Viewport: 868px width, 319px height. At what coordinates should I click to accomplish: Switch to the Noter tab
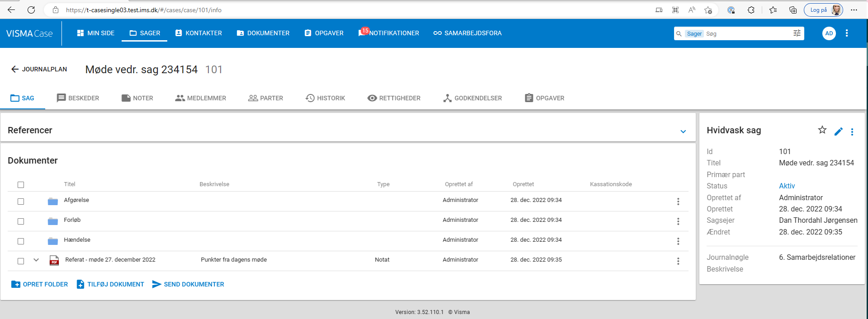coord(137,98)
